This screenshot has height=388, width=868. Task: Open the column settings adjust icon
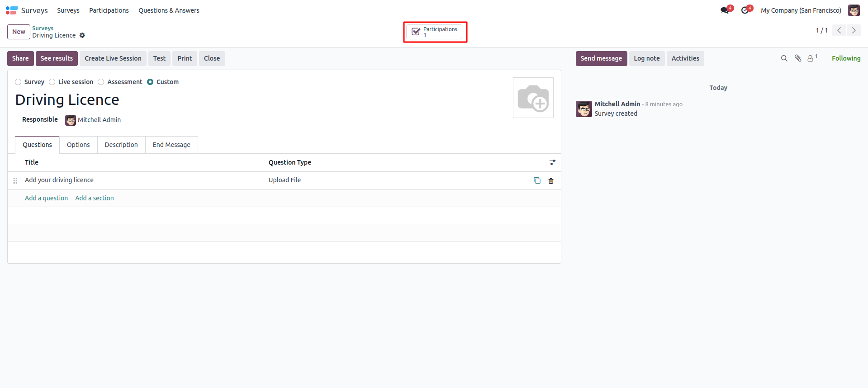(553, 162)
